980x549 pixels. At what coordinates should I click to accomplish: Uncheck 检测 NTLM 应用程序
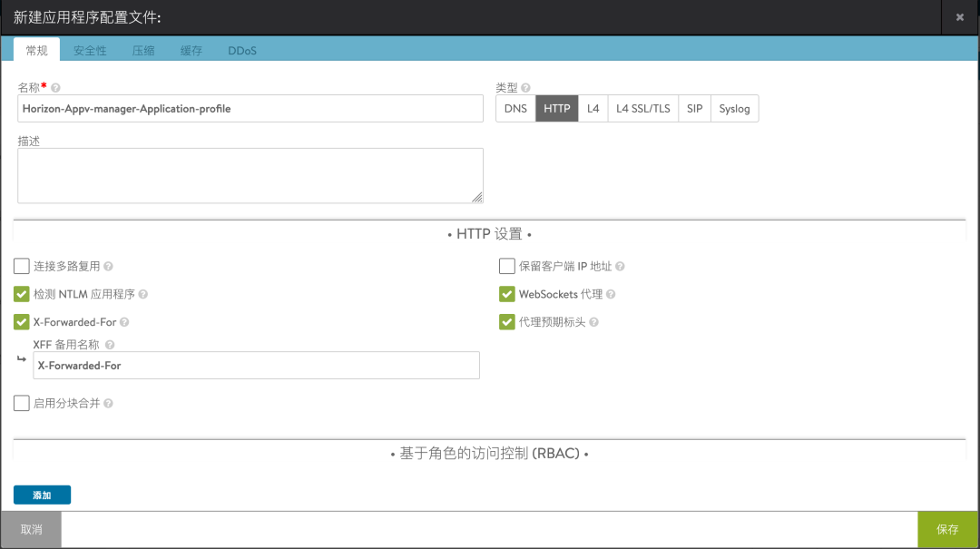pos(21,295)
